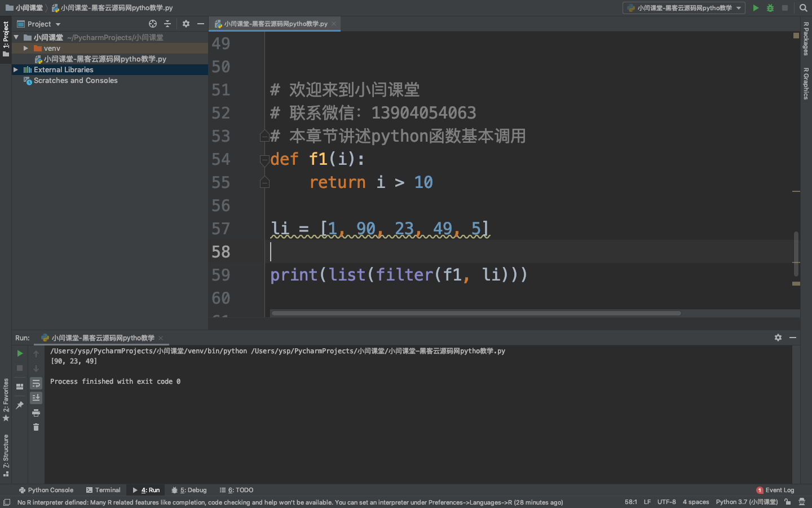This screenshot has height=508, width=812.
Task: Clear all run output with the trash icon
Action: (x=36, y=427)
